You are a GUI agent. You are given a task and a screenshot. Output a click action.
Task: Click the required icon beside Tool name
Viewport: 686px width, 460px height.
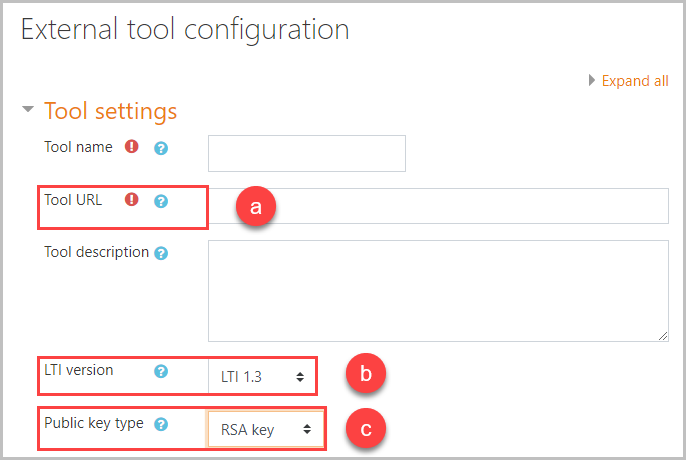[132, 146]
